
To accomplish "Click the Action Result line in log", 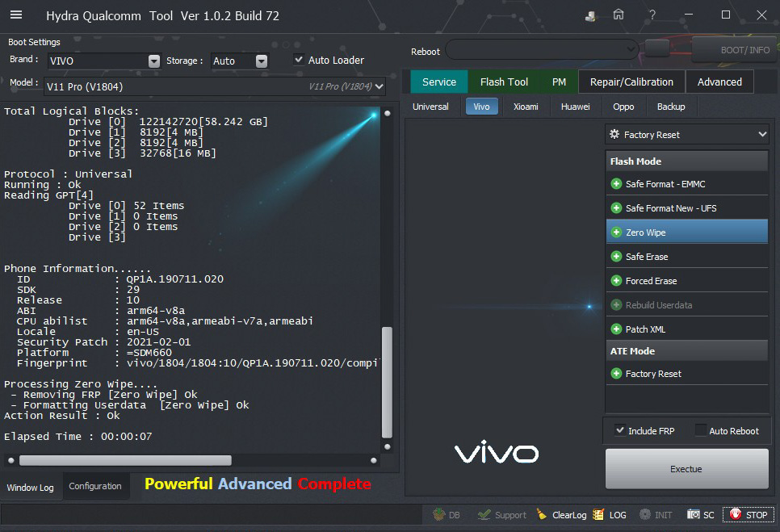I will point(61,416).
